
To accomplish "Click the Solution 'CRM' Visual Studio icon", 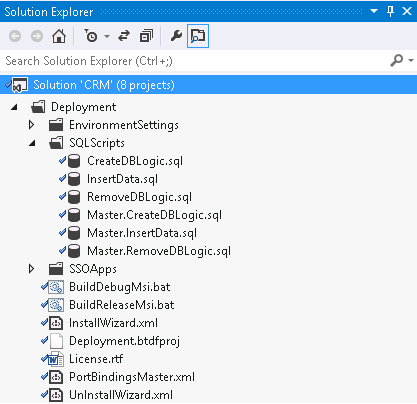I will click(20, 85).
